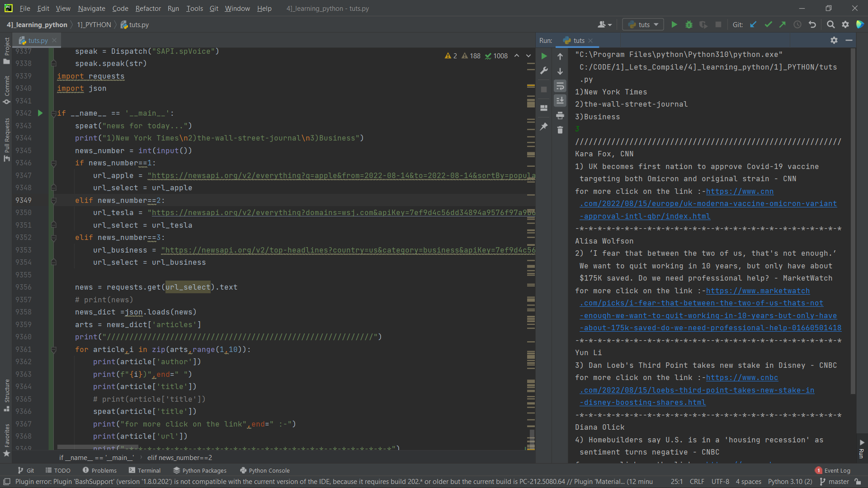Collapse fold marker at elif line 9352
This screenshot has height=488, width=868.
coord(53,238)
